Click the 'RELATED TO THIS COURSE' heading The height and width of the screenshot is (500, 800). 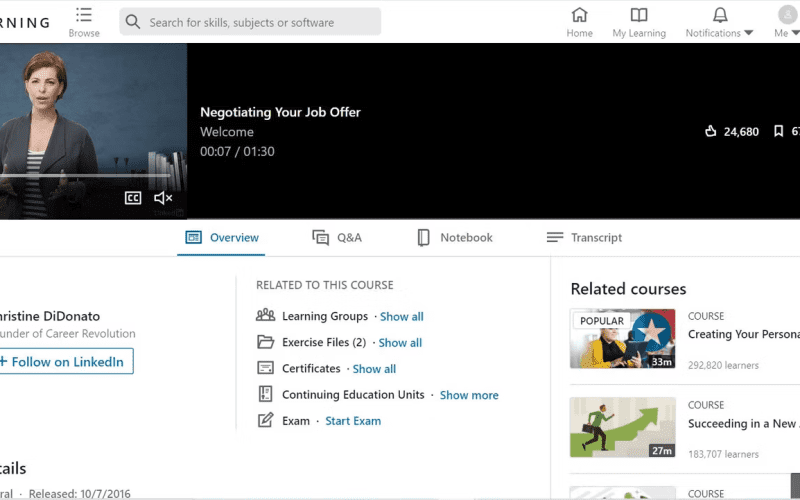[324, 285]
